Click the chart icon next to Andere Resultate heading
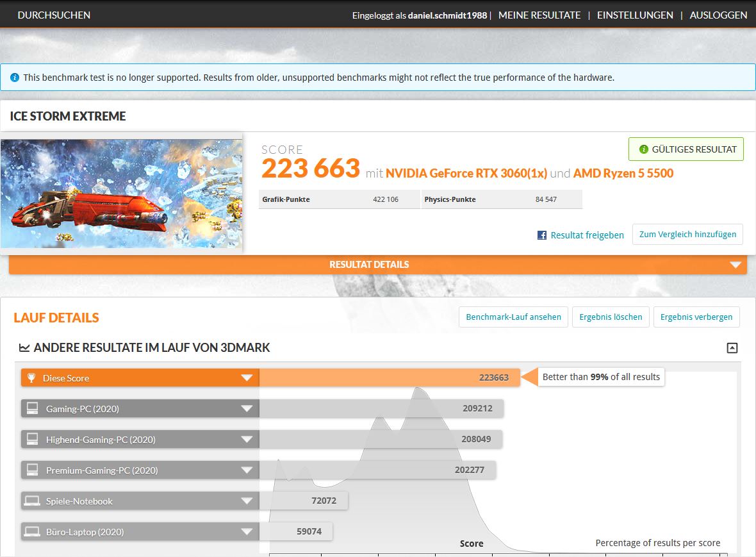This screenshot has width=756, height=557. (x=24, y=347)
